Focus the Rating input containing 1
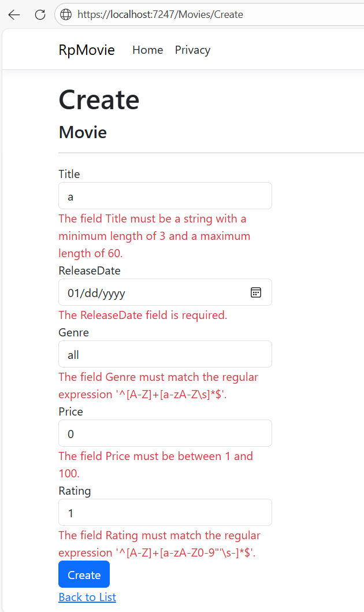Screen dimensions: 364x612 165,513
